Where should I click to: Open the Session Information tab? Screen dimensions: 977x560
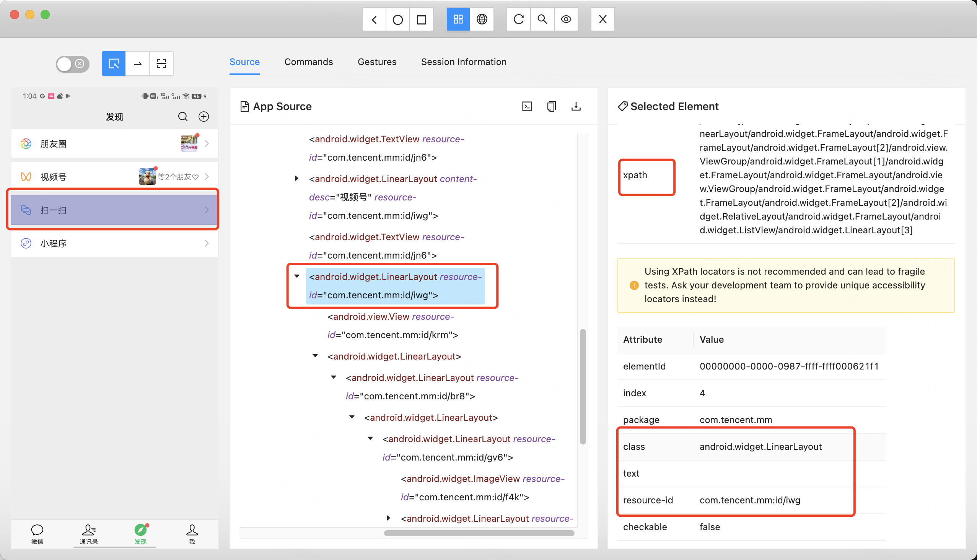[464, 62]
